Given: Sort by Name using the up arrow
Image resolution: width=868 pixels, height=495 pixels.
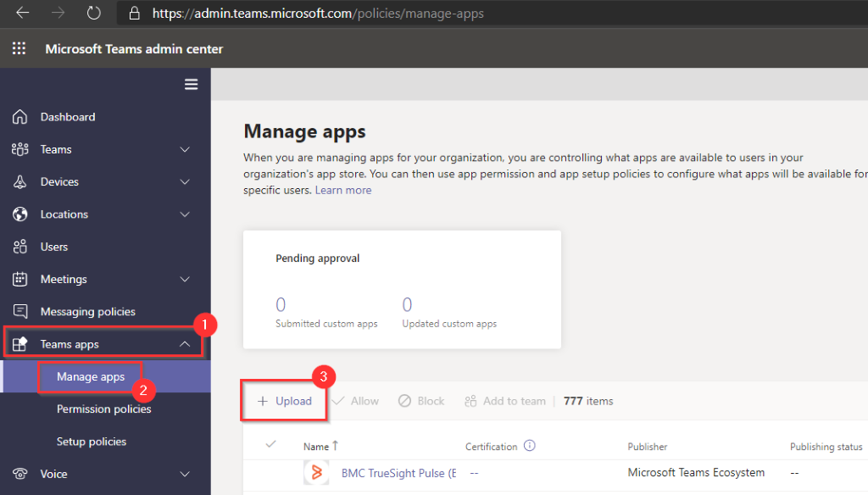Looking at the screenshot, I should (x=335, y=446).
